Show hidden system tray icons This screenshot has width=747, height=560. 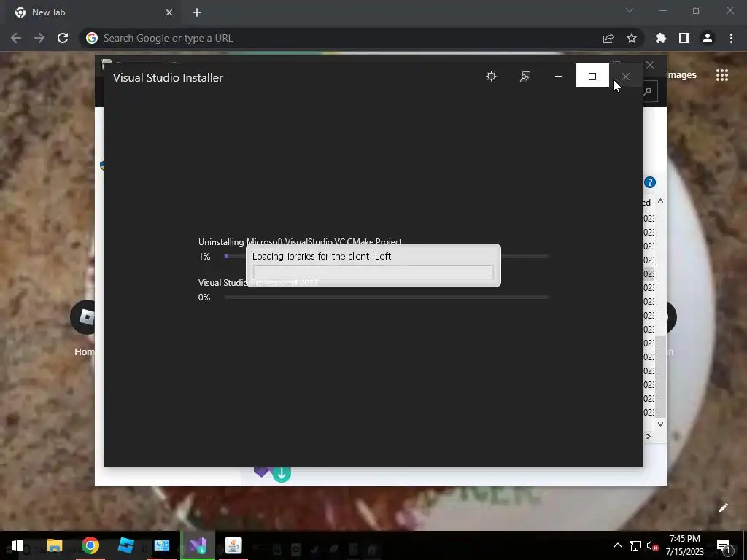[617, 545]
